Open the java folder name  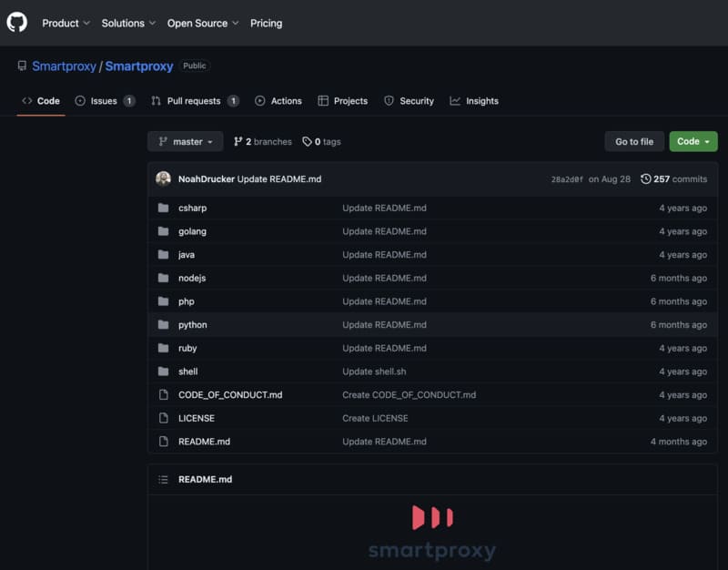point(187,255)
